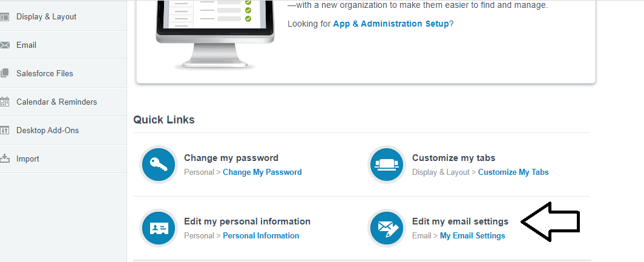
Task: Click the envelope email settings icon
Action: pos(386,228)
